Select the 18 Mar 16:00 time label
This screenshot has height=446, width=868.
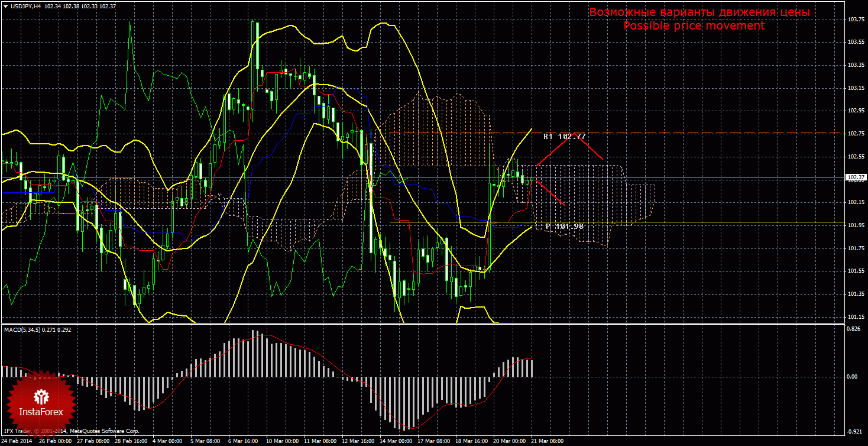[x=472, y=441]
